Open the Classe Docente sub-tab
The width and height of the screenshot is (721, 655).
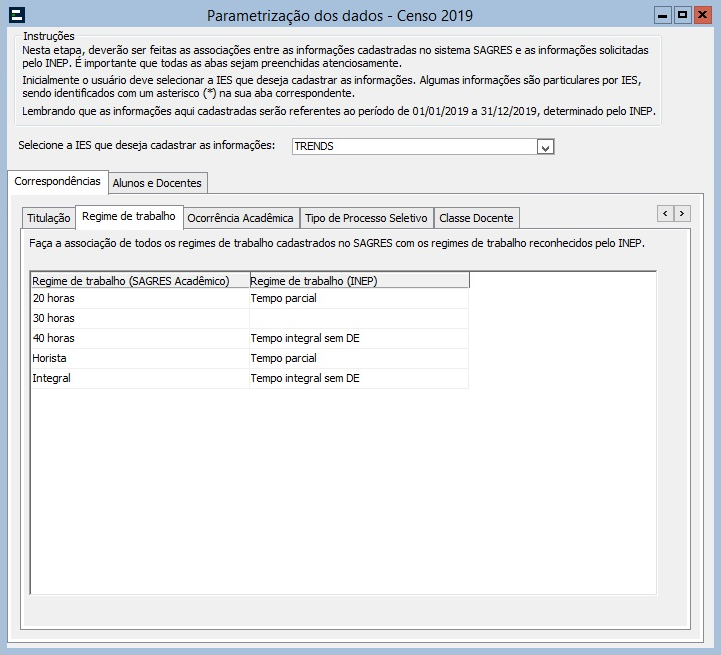[x=476, y=218]
